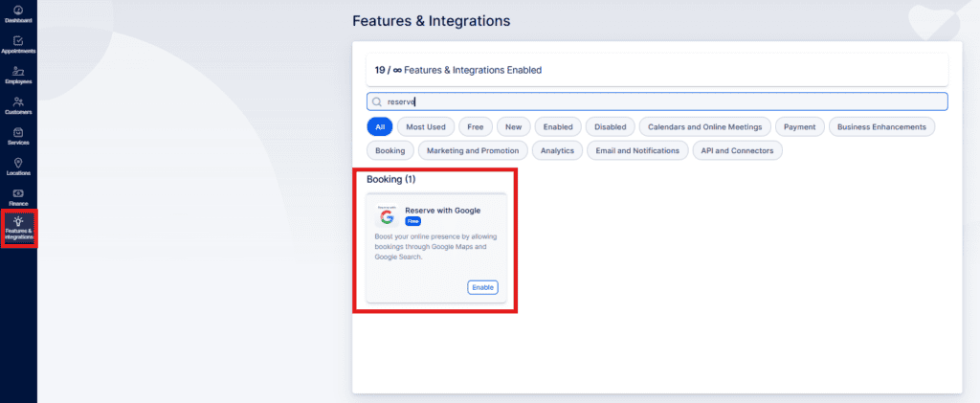Click the Features & Integrations page heading
This screenshot has width=980, height=403.
point(432,21)
